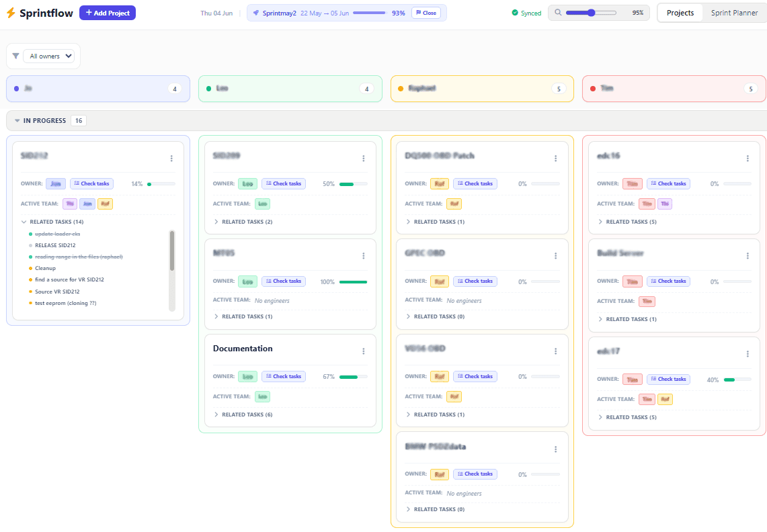Open kebab menu on Build Server card
The width and height of the screenshot is (767, 532).
click(748, 256)
